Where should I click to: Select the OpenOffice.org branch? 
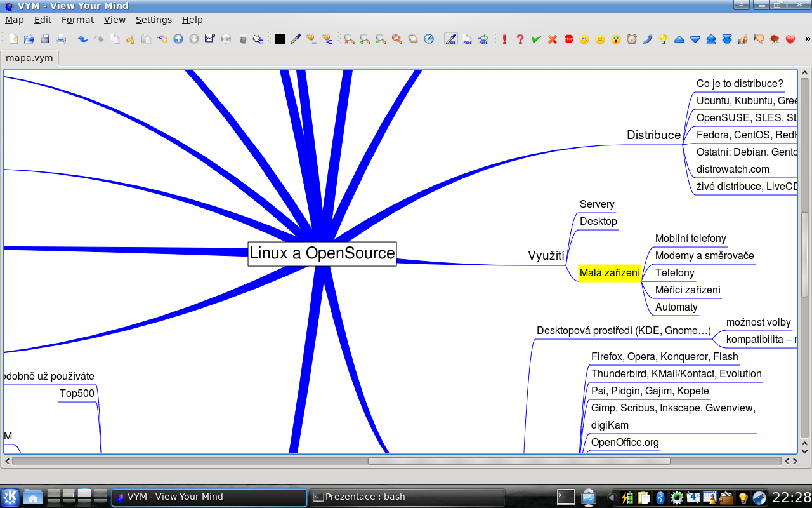click(x=625, y=443)
